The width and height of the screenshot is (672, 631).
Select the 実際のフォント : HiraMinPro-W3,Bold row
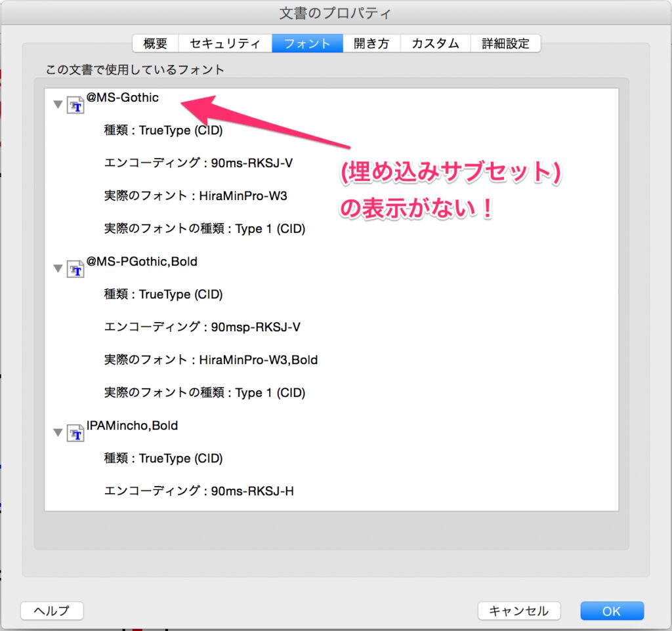click(211, 360)
